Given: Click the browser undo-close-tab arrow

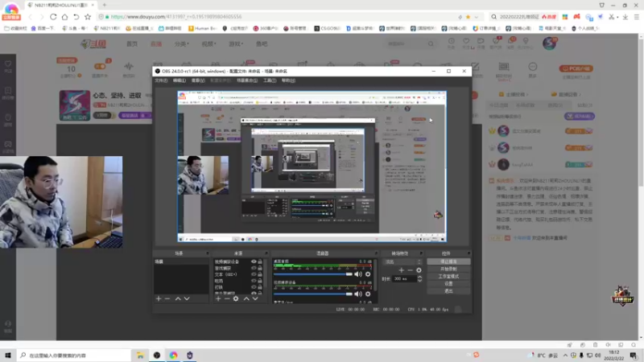Looking at the screenshot, I should point(76,17).
